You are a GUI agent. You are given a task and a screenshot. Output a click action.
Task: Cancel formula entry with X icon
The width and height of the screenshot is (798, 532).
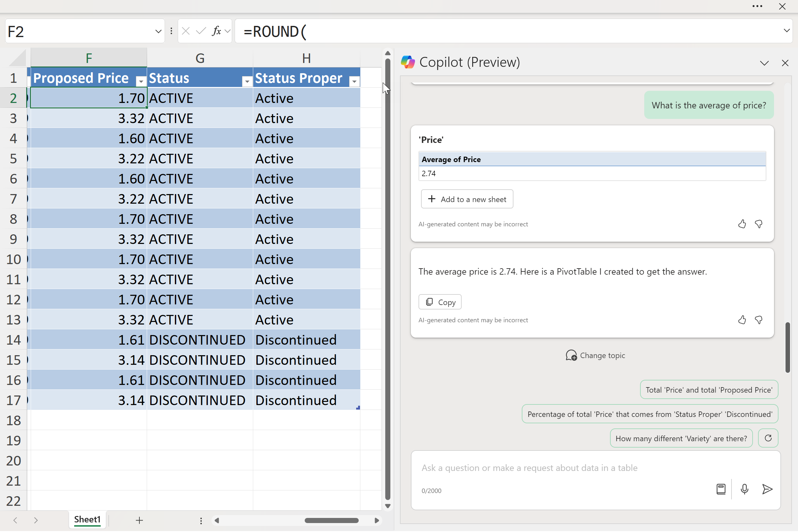pos(185,31)
